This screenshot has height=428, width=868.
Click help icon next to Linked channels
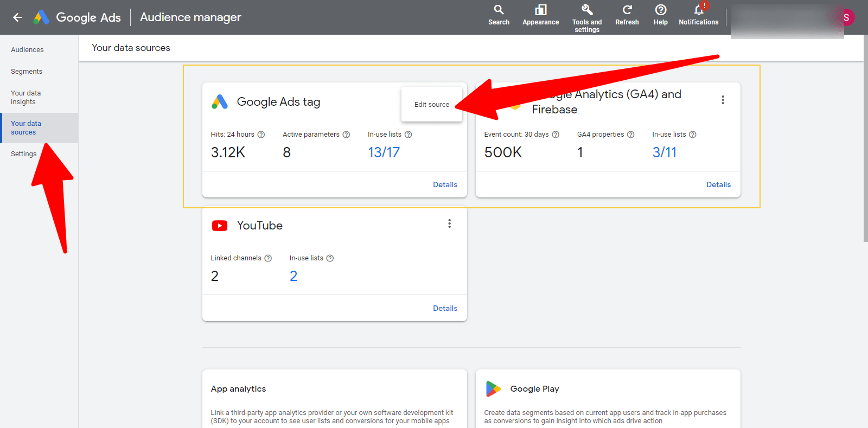coord(268,258)
